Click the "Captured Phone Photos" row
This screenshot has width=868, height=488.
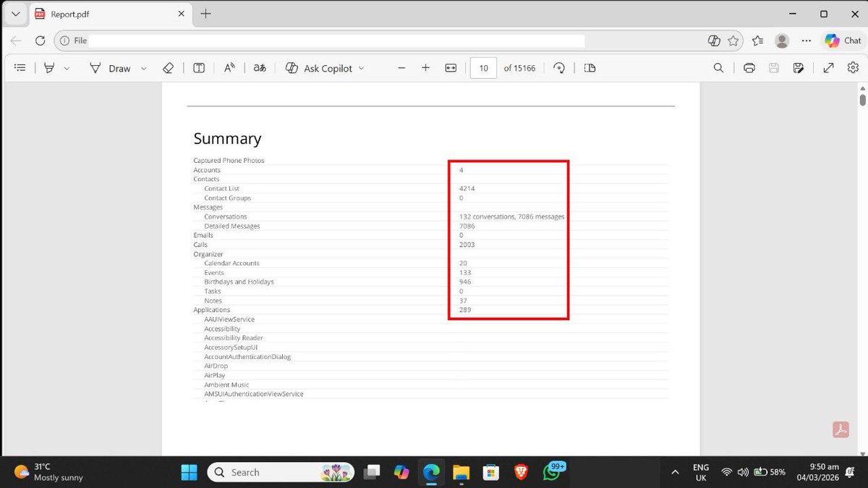coord(229,160)
